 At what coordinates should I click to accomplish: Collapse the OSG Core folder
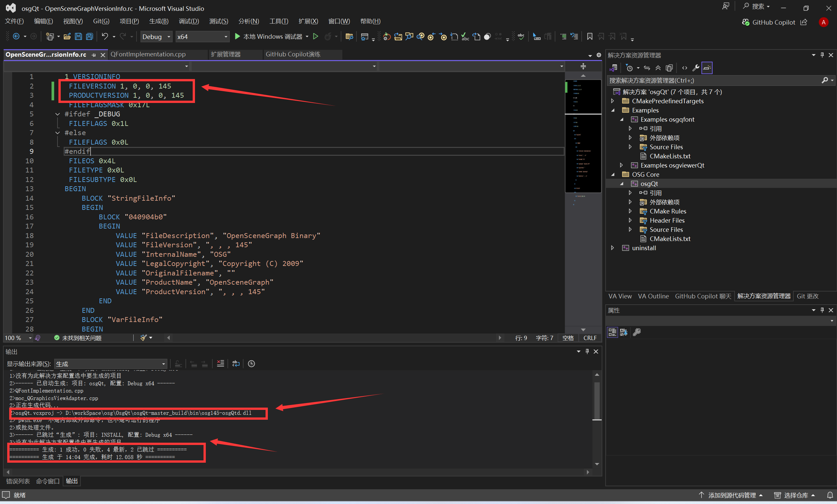[612, 174]
